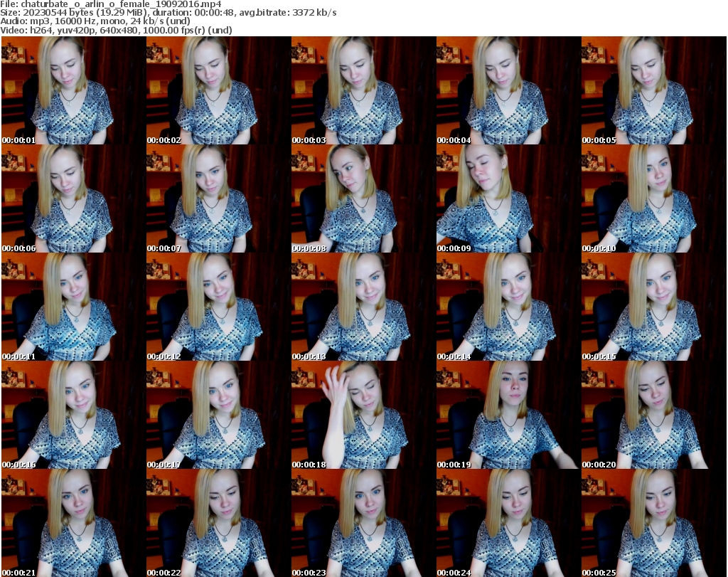This screenshot has width=728, height=577.
Task: Open the frame at 00:00:06
Action: [x=73, y=198]
